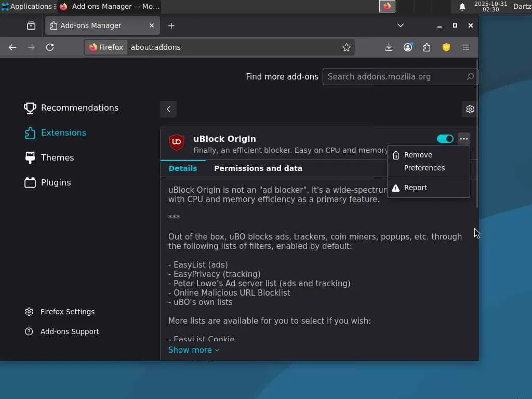Go back to the extensions list

point(168,109)
